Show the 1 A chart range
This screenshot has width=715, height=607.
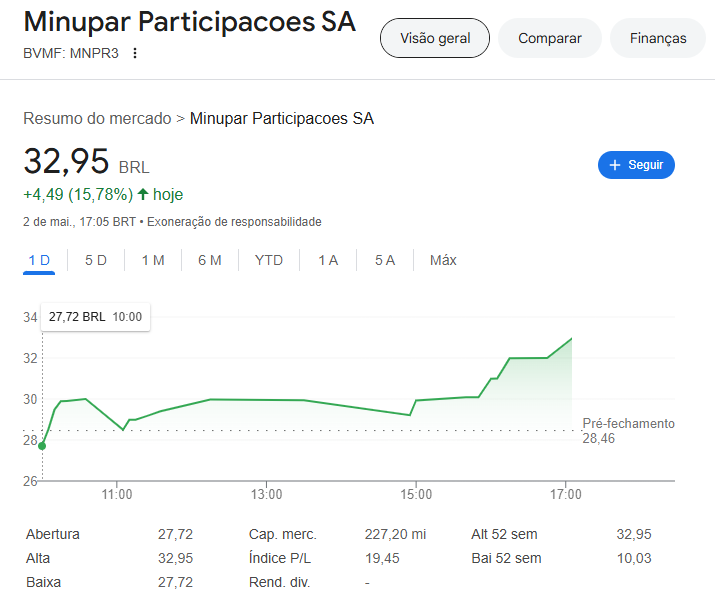coord(328,260)
